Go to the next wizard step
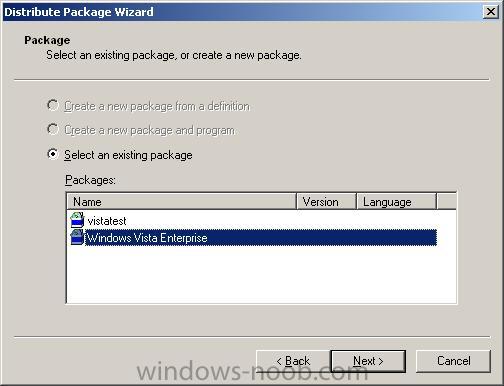This screenshot has height=386, width=504. tap(368, 361)
